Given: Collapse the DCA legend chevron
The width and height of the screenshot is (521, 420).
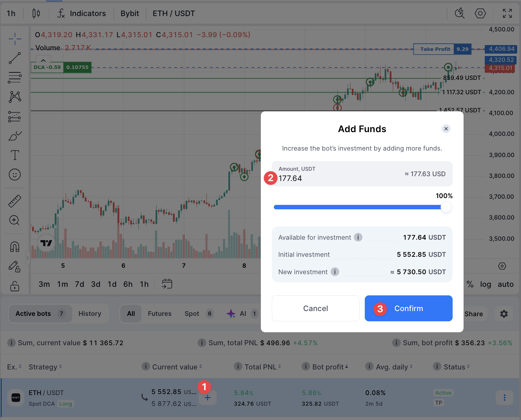Looking at the screenshot, I should pyautogui.click(x=43, y=60).
